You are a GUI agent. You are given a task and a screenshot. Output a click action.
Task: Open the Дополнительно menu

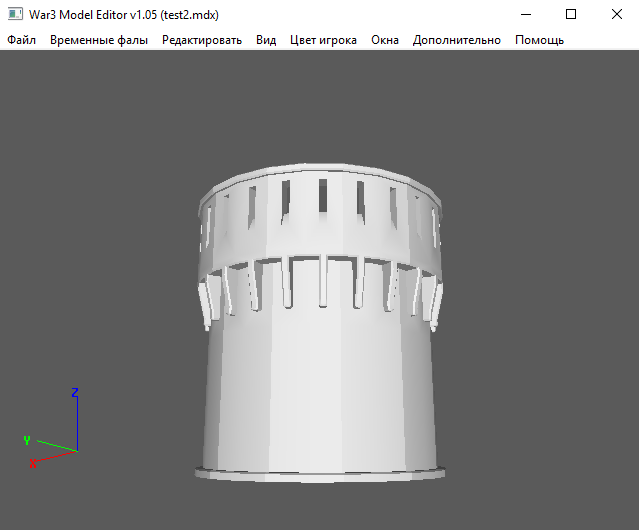[457, 40]
